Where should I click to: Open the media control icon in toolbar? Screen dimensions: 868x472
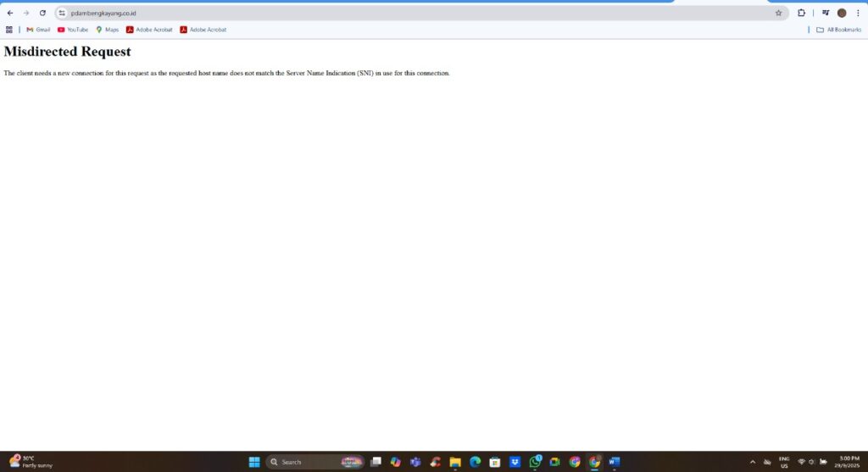tap(826, 13)
